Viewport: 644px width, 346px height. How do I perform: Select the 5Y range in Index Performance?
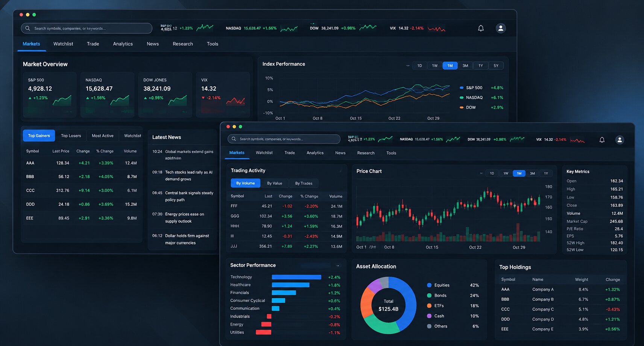[496, 66]
